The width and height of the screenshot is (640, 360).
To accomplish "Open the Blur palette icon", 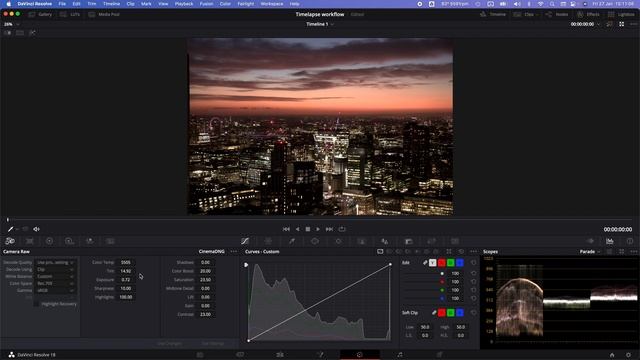I will click(x=384, y=241).
